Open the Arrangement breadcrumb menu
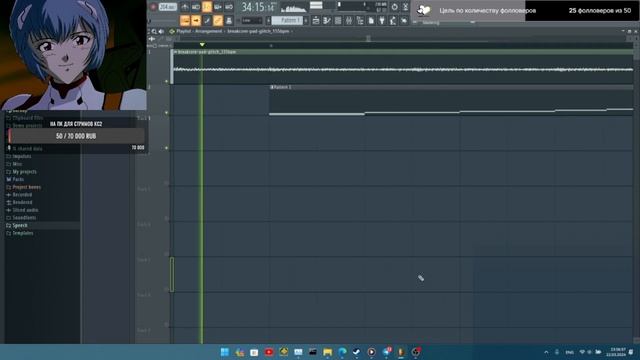 [208, 31]
